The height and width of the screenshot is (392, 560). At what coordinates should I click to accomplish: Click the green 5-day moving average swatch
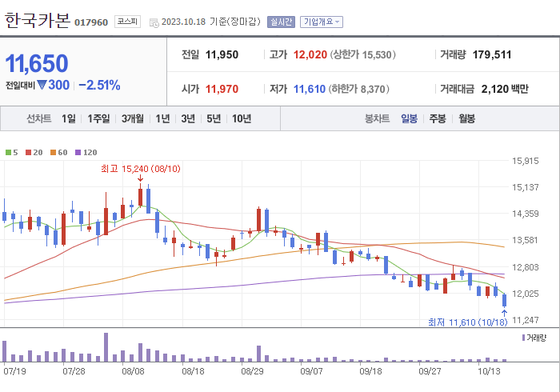point(8,153)
